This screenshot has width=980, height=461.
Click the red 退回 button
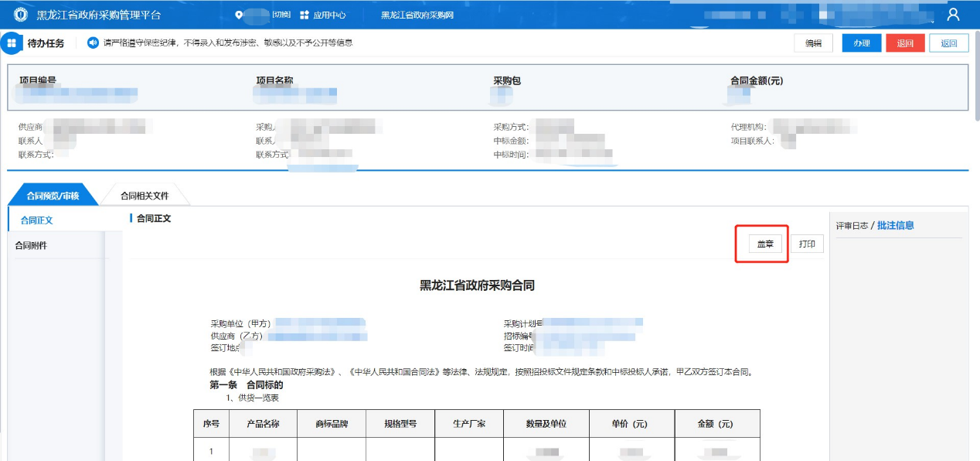click(905, 43)
